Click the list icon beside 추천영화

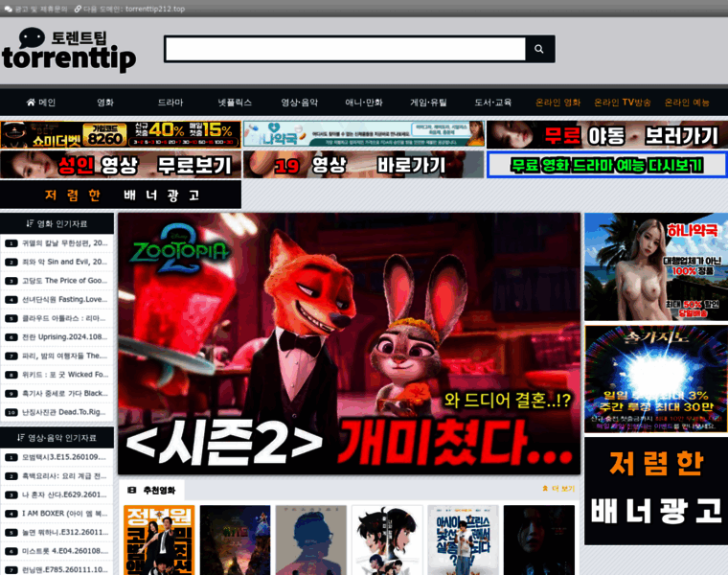(132, 490)
